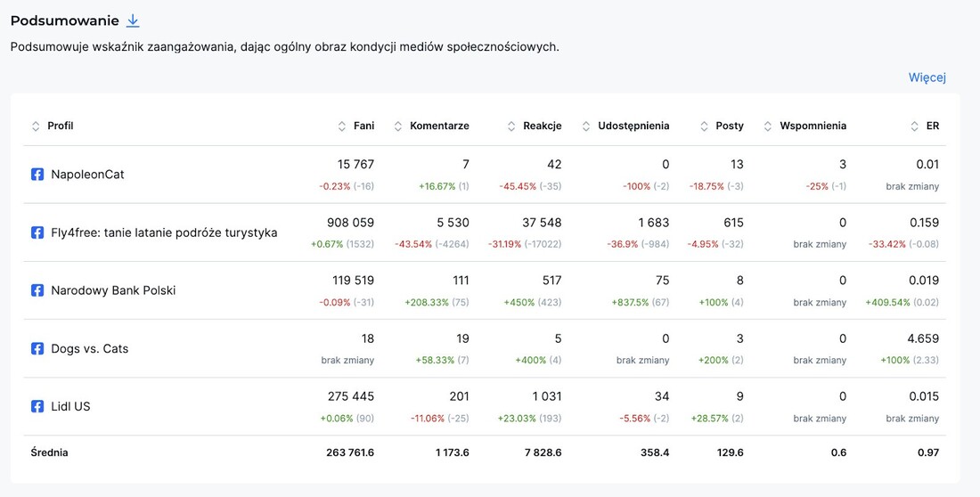Click Facebook icon beside NapoleonCat
The height and width of the screenshot is (497, 980).
pyautogui.click(x=37, y=175)
